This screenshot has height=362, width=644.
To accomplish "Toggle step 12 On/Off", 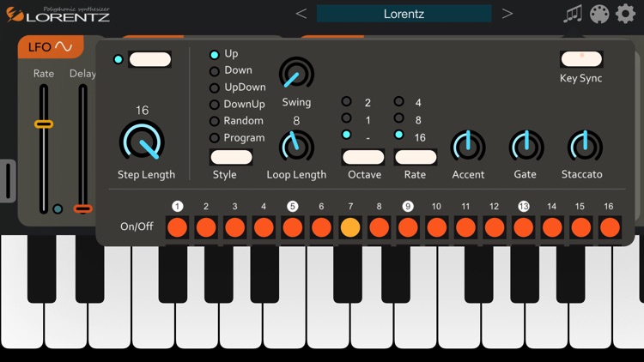I will coord(495,227).
